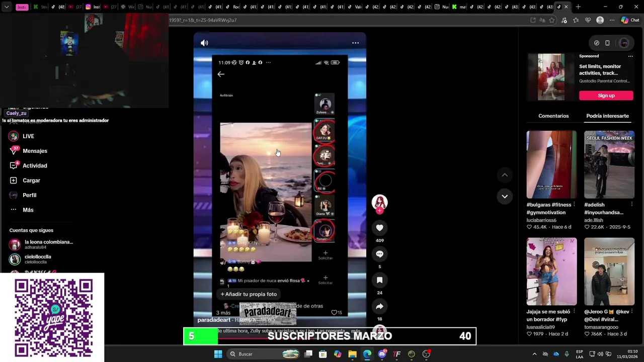Open File Explorer from the taskbar

click(352, 354)
